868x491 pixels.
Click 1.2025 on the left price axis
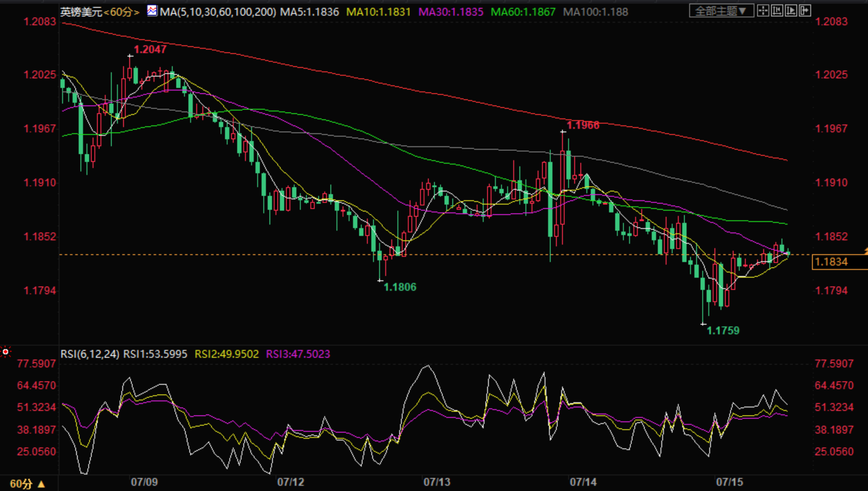[x=39, y=74]
